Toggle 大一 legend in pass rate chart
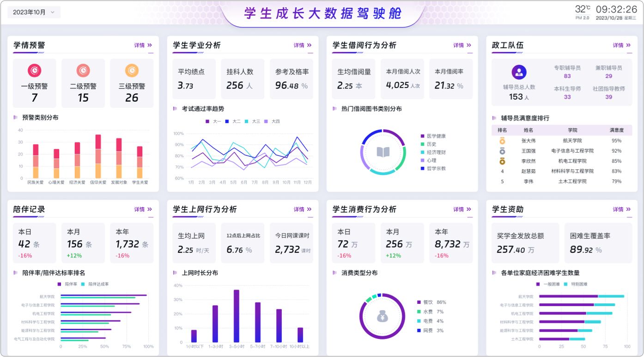The image size is (644, 357). [x=213, y=121]
